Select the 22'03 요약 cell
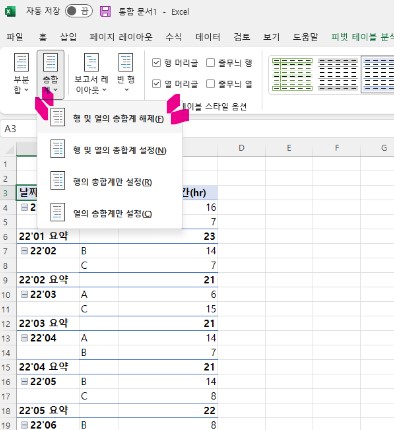 (x=48, y=323)
